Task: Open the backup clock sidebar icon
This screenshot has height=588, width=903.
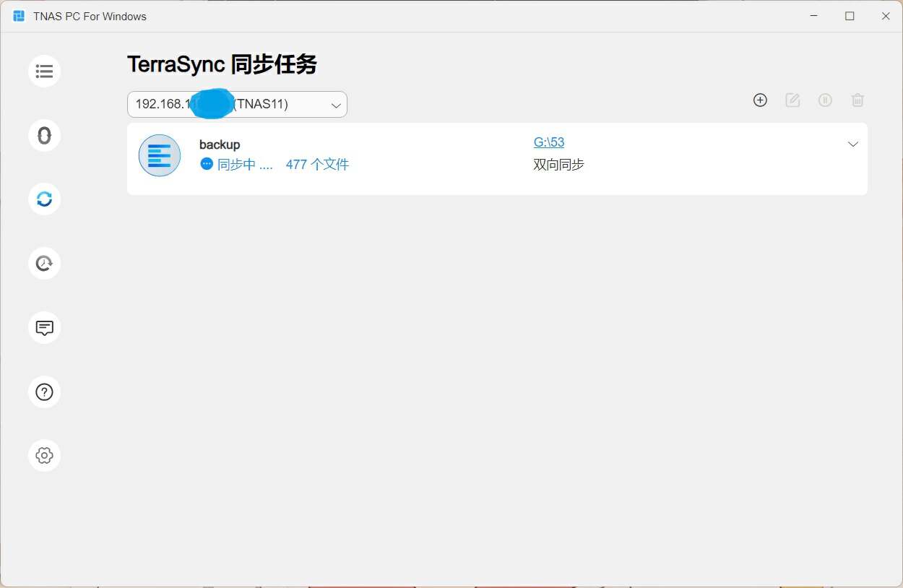Action: [x=44, y=263]
